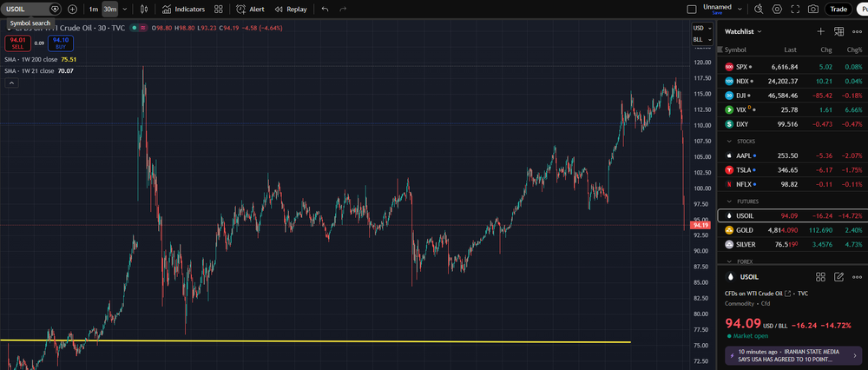Click the green market status dot in chart legend
Viewport: 868px width, 370px height.
(x=135, y=27)
